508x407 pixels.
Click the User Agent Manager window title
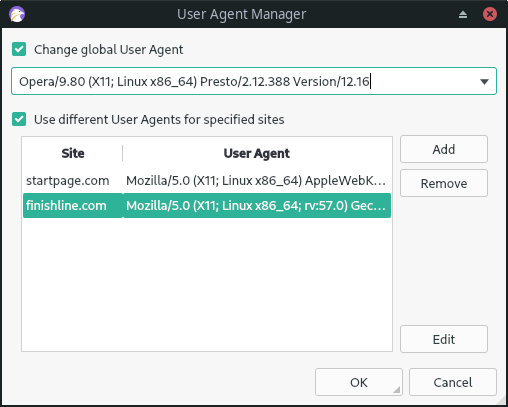coord(241,14)
